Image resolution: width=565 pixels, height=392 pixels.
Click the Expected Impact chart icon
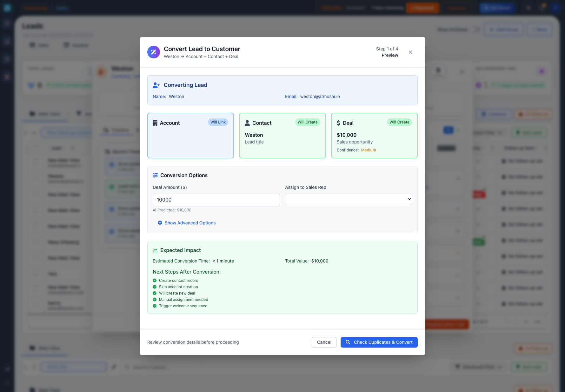[x=155, y=250]
